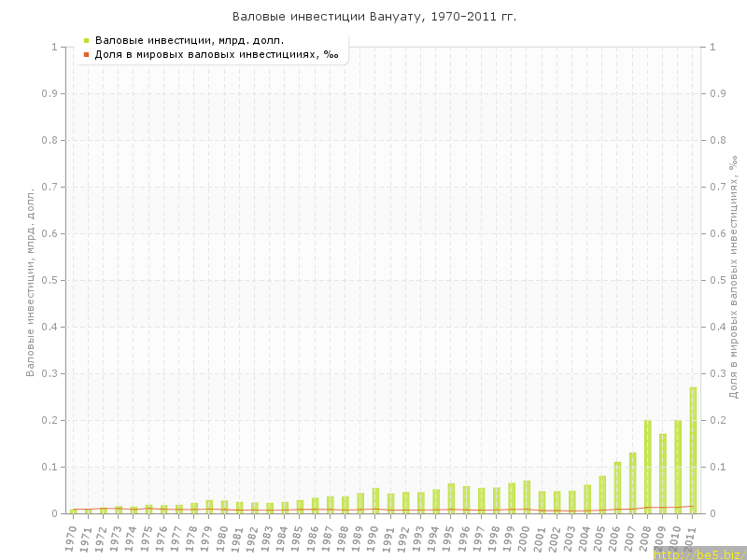Click the green bar for year 2006
The height and width of the screenshot is (560, 747).
click(x=617, y=487)
